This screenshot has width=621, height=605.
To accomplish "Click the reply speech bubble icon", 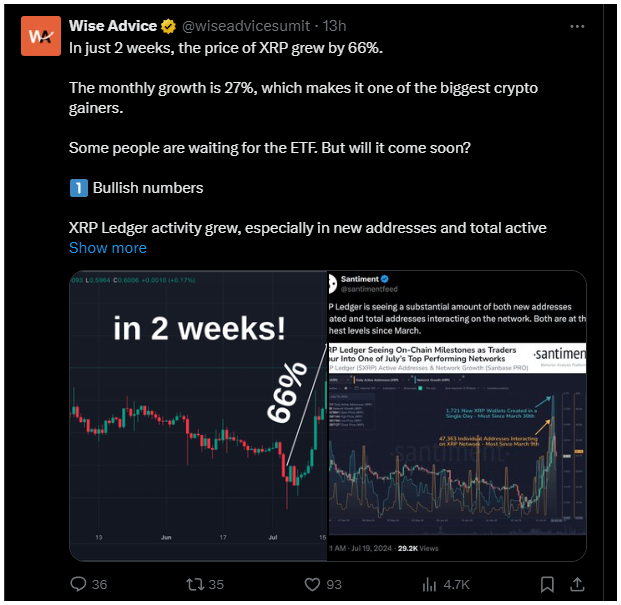I will [x=78, y=584].
